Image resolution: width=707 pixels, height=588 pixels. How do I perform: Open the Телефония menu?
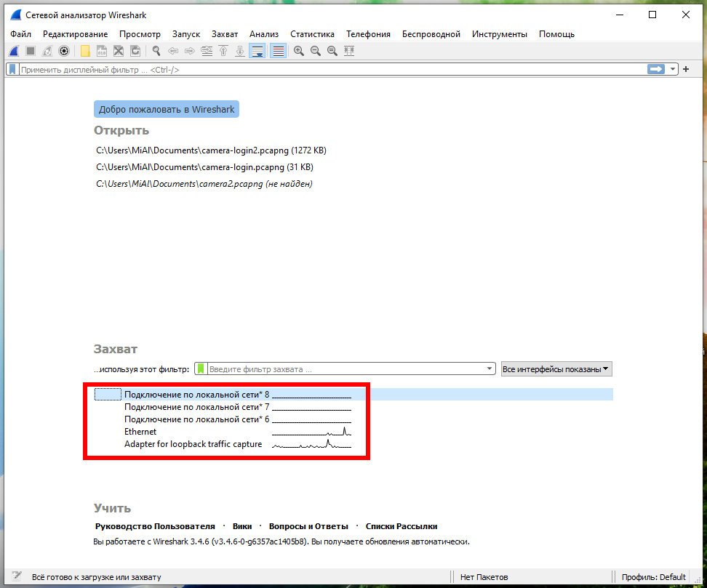(368, 34)
